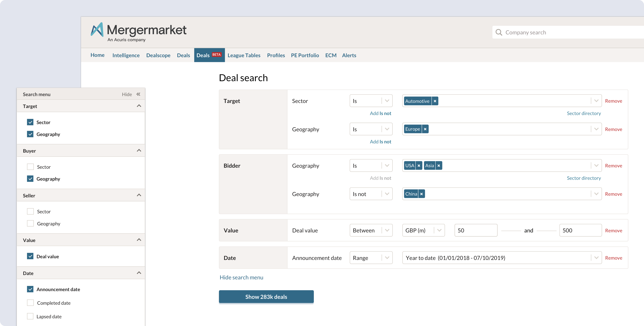Image resolution: width=644 pixels, height=326 pixels.
Task: Open the Sector directory link
Action: coord(584,113)
